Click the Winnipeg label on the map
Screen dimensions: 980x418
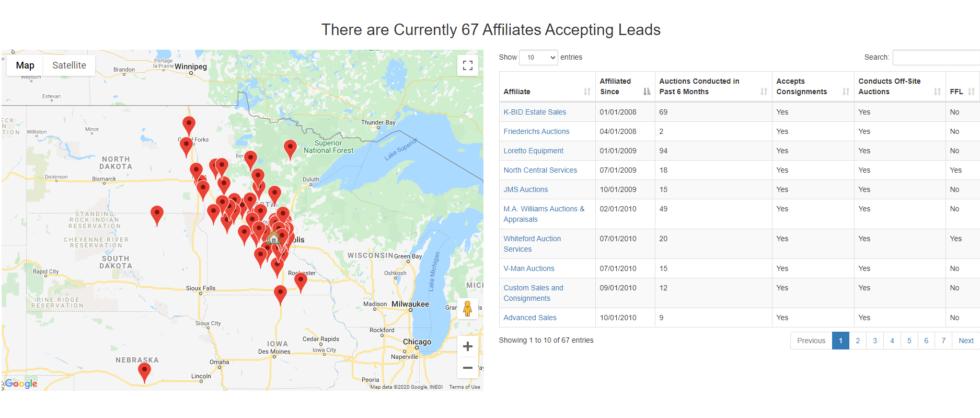point(191,66)
